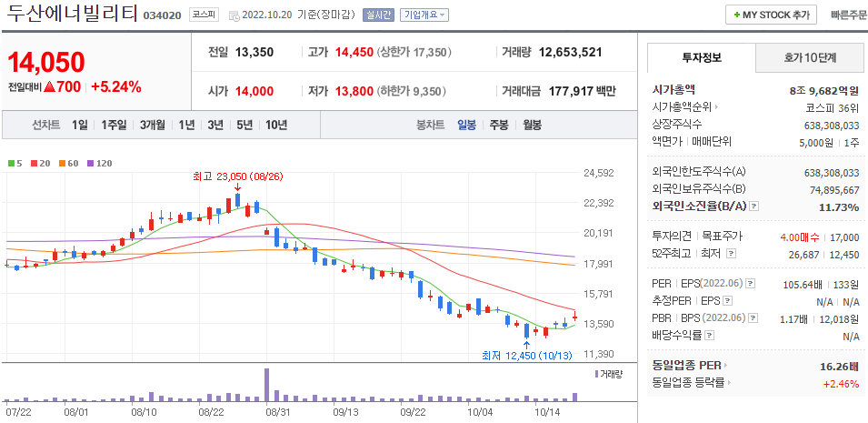Viewport: 868px width, 423px height.
Task: Select the 주봉 candlestick chart
Action: [499, 125]
